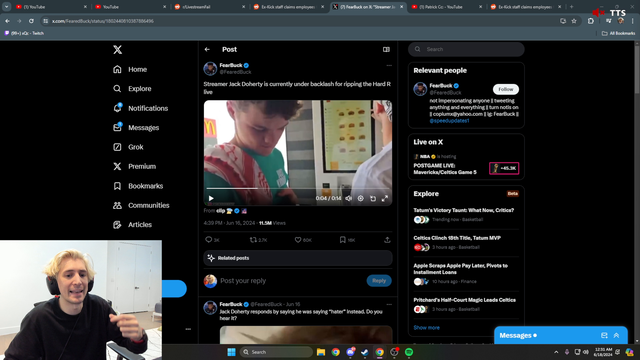The width and height of the screenshot is (640, 360).
Task: Open more options on FearBuck's reply
Action: [x=389, y=304]
